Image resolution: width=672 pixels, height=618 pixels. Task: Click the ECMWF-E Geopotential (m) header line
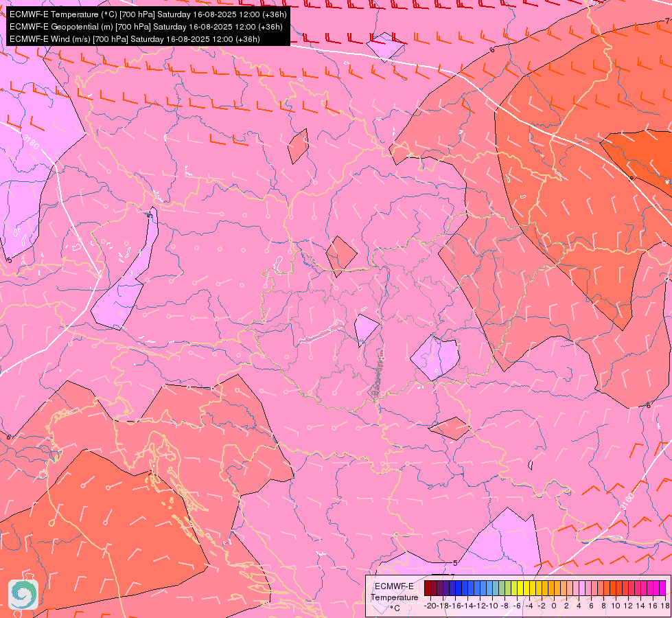146,27
